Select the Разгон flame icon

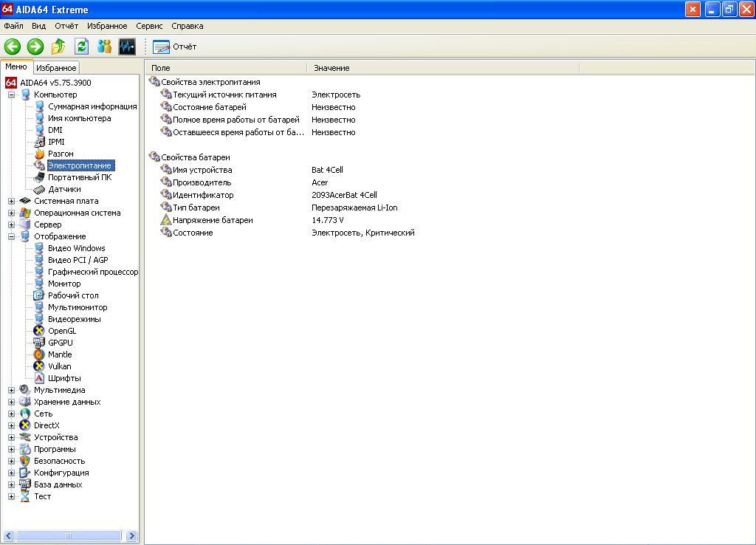(40, 154)
